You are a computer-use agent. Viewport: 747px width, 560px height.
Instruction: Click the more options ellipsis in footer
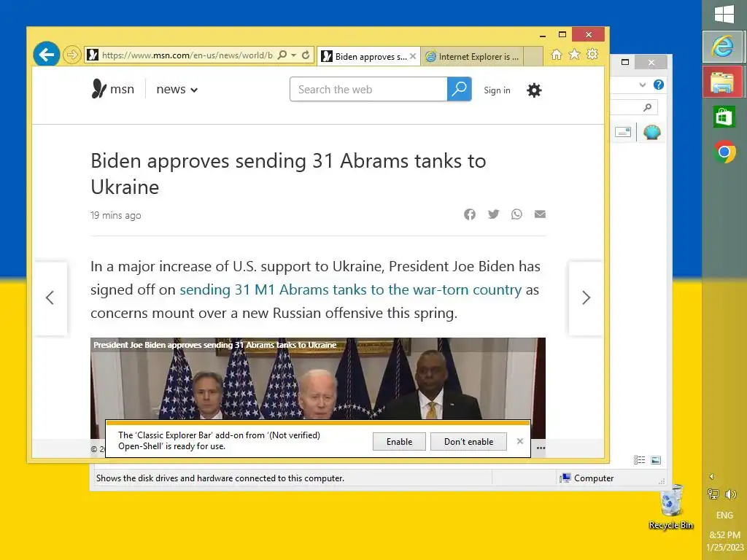541,448
